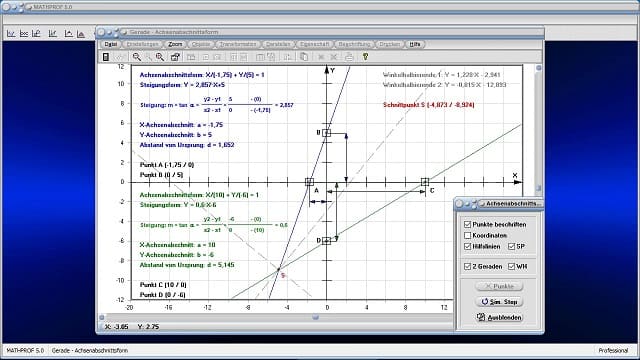Open the Transformation menu
Viewport: 640px width, 360px height.
point(238,44)
